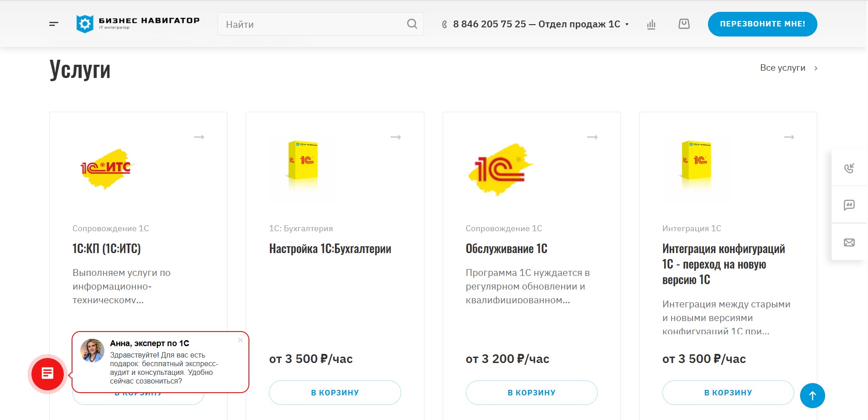Expand the Отдел продаж 1С phone dropdown
The image size is (868, 420).
click(627, 24)
